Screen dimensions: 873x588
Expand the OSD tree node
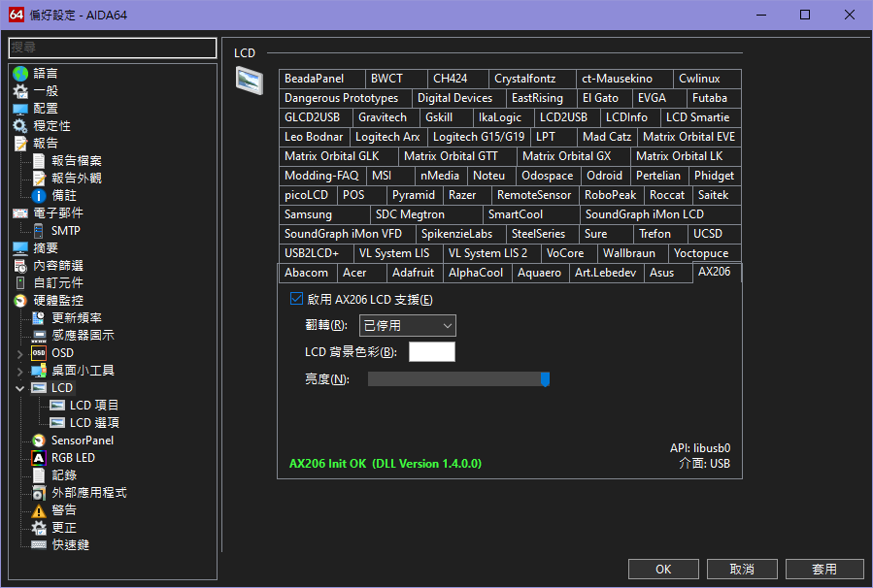pyautogui.click(x=20, y=354)
